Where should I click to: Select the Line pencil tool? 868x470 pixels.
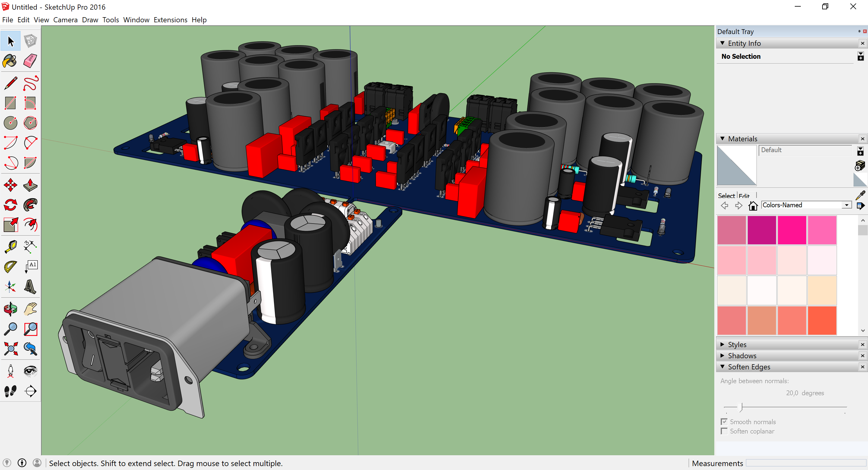(11, 83)
